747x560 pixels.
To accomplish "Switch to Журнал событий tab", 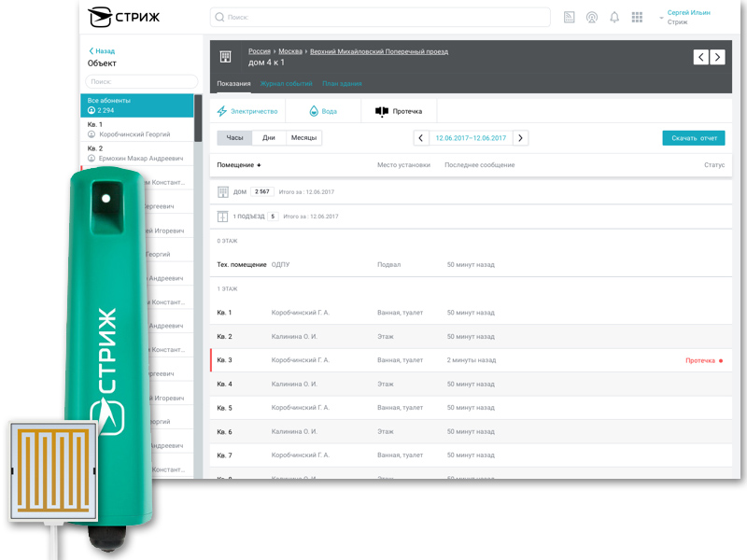I will pos(287,84).
